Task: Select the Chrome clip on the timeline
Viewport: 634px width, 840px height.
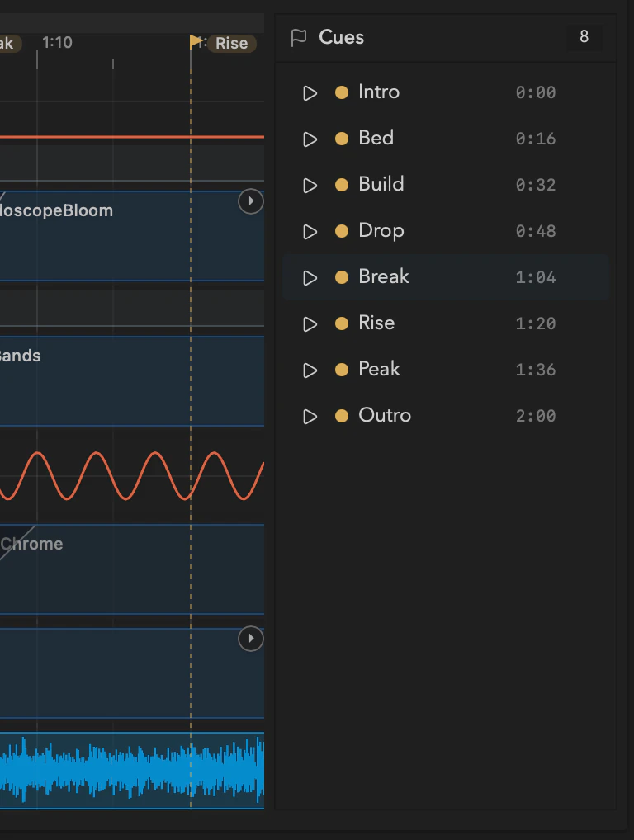Action: [132, 569]
